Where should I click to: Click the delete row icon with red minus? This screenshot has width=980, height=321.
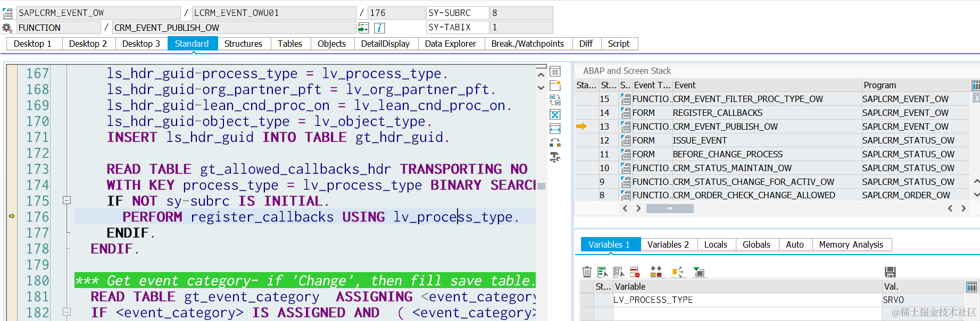635,272
